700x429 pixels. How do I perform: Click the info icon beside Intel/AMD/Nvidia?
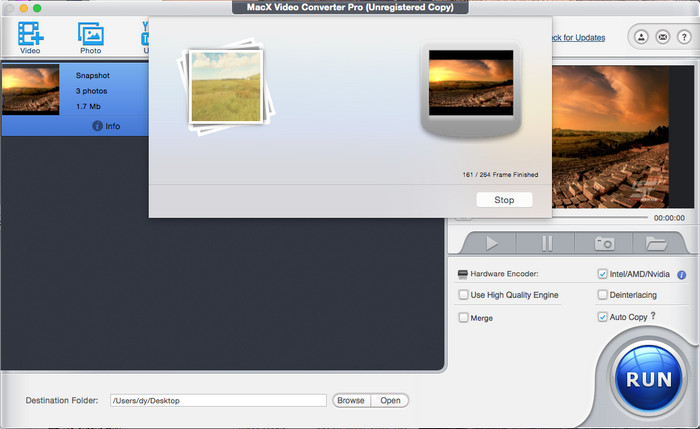coord(681,275)
